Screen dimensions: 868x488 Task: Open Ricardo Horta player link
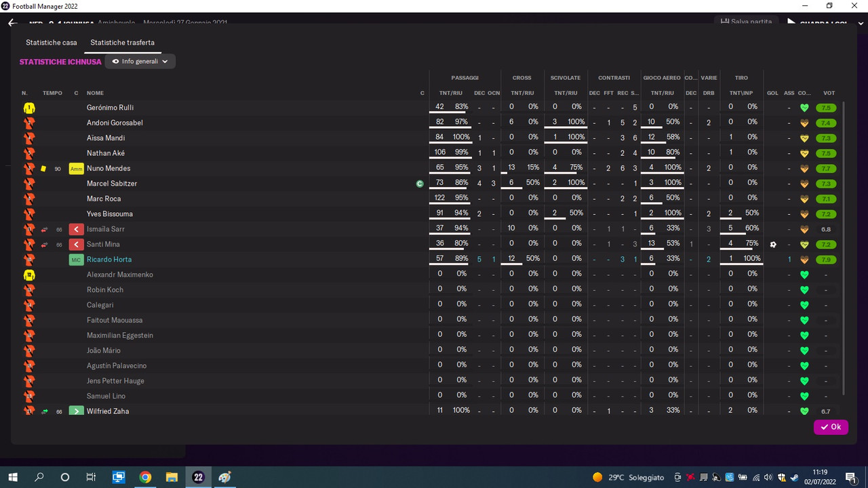click(x=109, y=260)
